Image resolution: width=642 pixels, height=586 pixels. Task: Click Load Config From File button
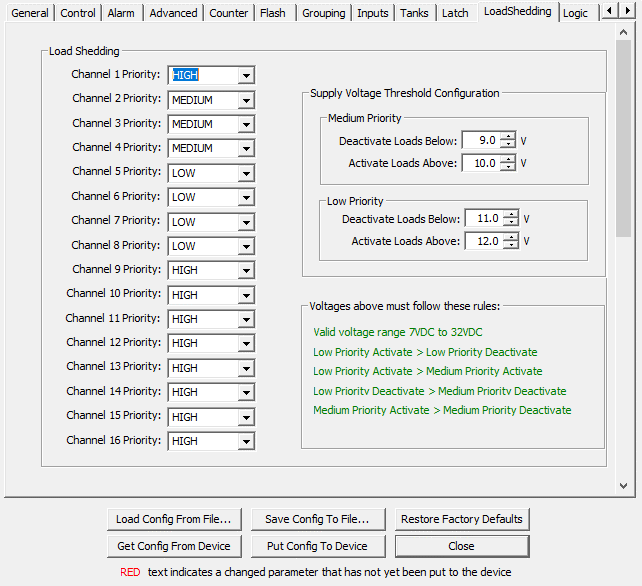click(173, 519)
